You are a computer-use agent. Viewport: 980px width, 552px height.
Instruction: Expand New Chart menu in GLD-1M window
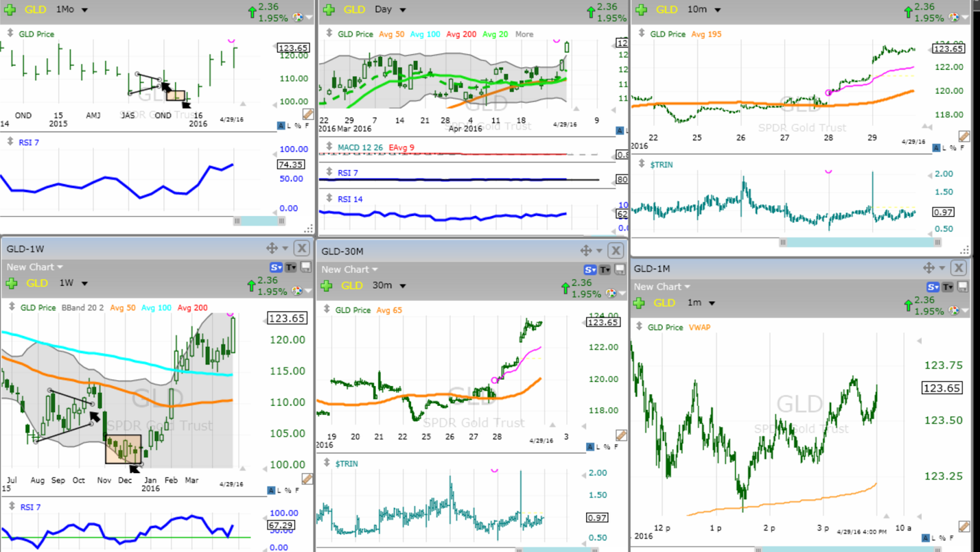click(662, 286)
